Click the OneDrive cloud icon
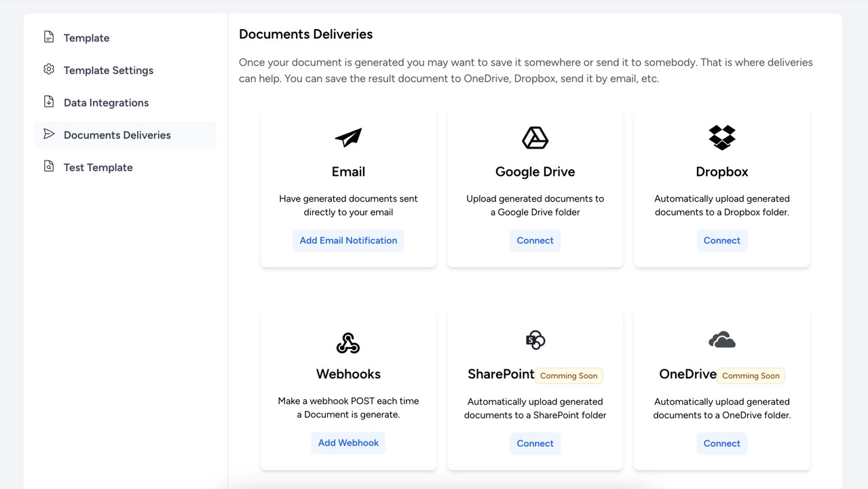Screen dimensions: 868x489 tap(721, 340)
